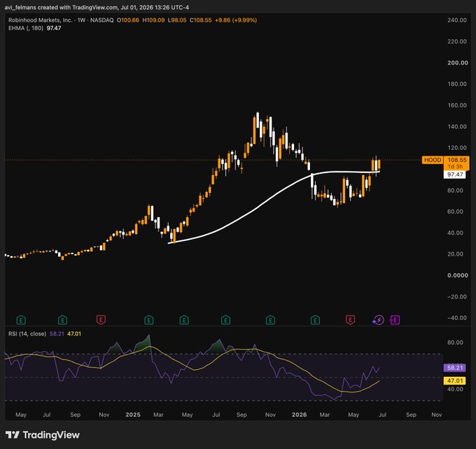476x449 pixels.
Task: Open the green earnings marker between 2025 and Mar
Action: pyautogui.click(x=148, y=320)
